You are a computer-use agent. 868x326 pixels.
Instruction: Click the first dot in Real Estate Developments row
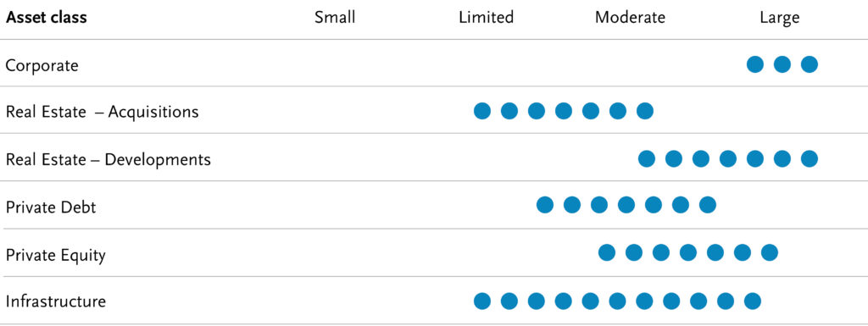point(647,159)
